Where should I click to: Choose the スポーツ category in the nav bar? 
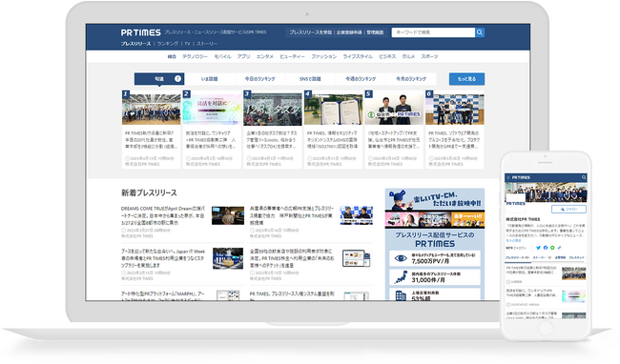point(429,57)
